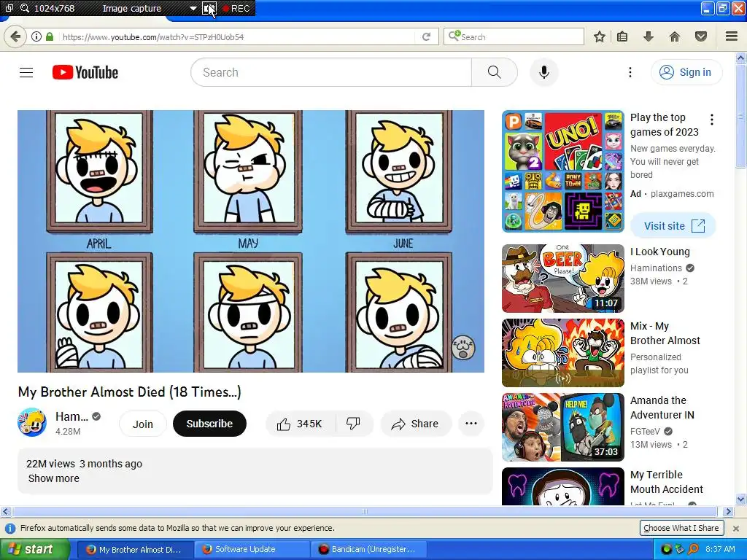747x560 pixels.
Task: Go back with the browser back arrow
Action: coord(16,36)
